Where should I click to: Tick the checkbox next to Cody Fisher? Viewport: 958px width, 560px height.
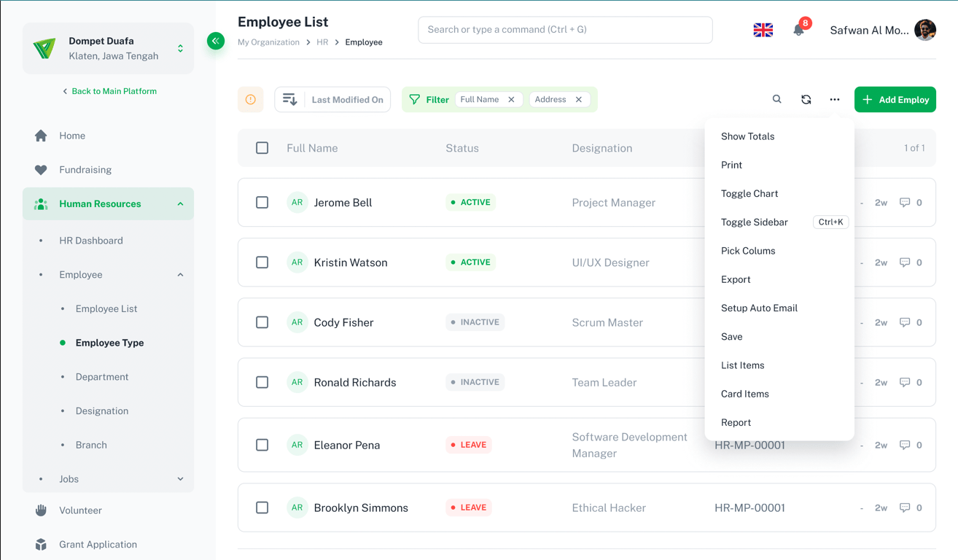tap(262, 322)
